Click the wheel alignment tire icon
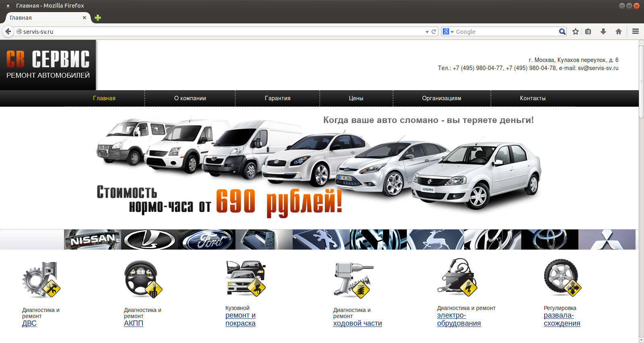The width and height of the screenshot is (644, 343). tap(562, 278)
